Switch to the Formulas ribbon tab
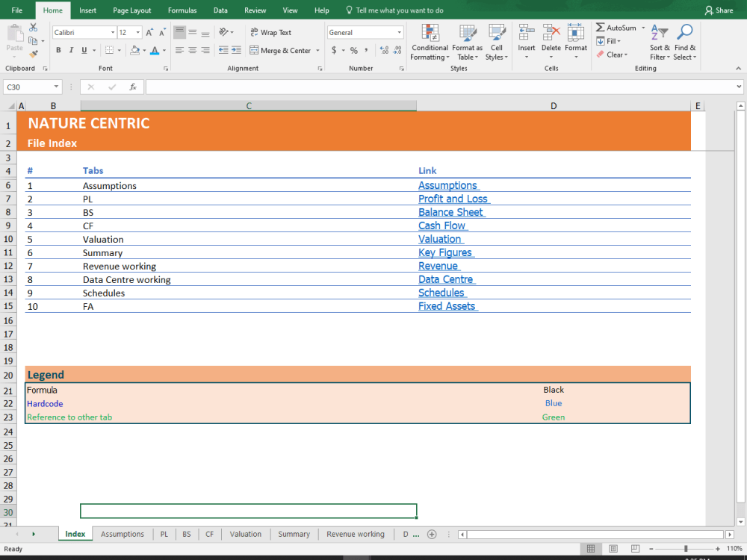 [x=182, y=10]
